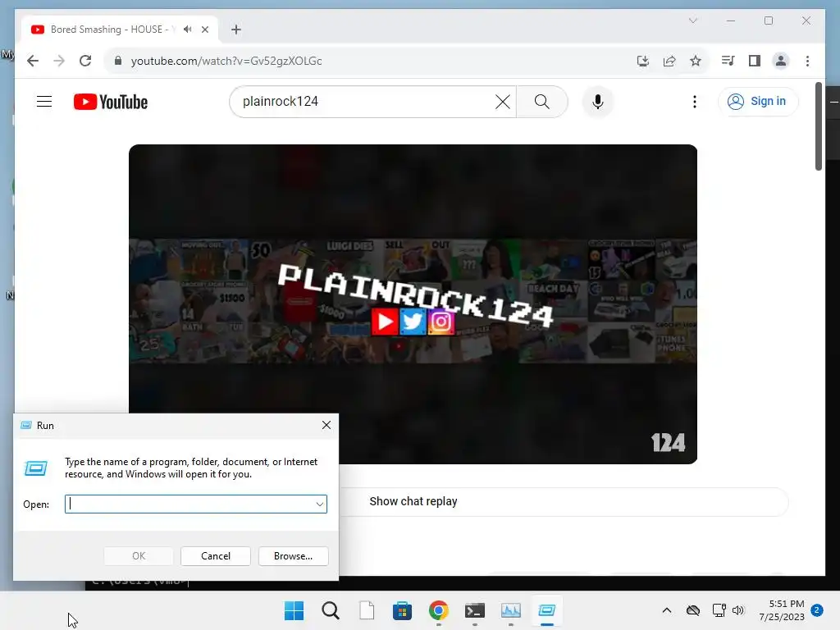Show hidden system tray icons
The image size is (840, 630).
pyautogui.click(x=666, y=610)
